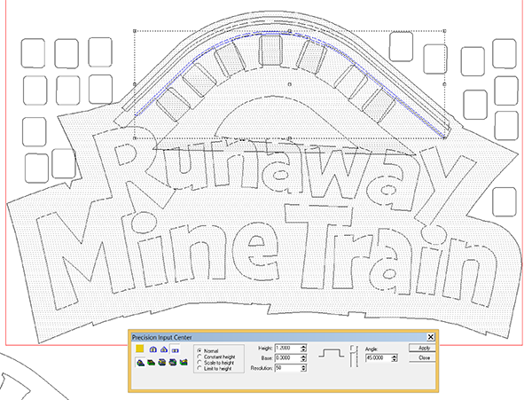Select the rounded dome profile shape icon
This screenshot has height=400, width=532.
pos(153,349)
